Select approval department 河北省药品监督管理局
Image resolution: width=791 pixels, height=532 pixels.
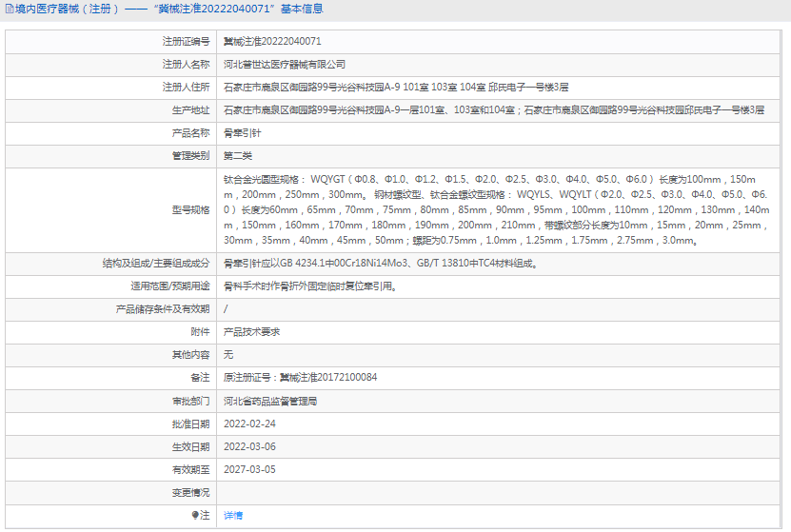[x=270, y=402]
